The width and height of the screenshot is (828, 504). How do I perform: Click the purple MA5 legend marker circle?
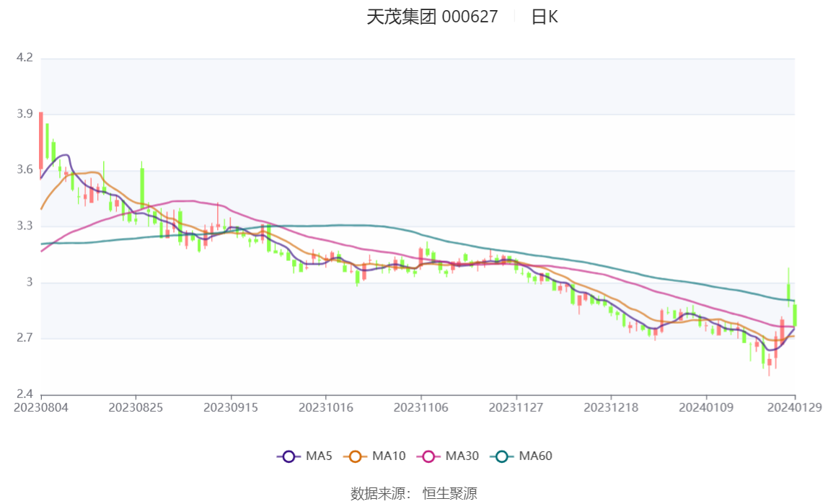click(x=289, y=456)
